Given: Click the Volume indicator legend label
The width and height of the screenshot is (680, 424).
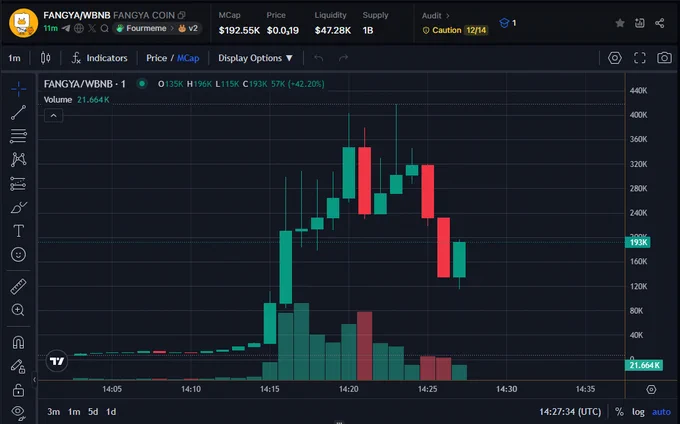Looking at the screenshot, I should 58,100.
